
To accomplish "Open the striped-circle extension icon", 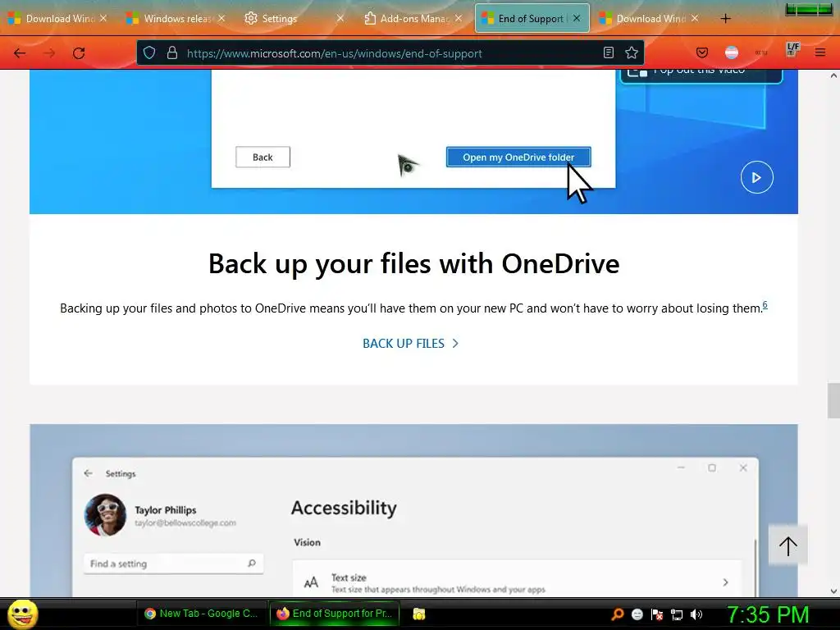I will pos(731,52).
